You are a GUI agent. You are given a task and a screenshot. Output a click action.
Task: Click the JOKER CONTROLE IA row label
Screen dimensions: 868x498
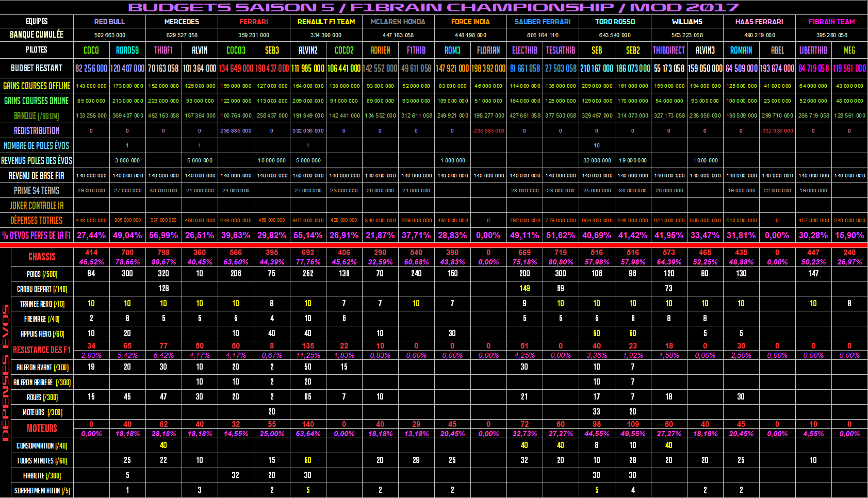pos(37,205)
